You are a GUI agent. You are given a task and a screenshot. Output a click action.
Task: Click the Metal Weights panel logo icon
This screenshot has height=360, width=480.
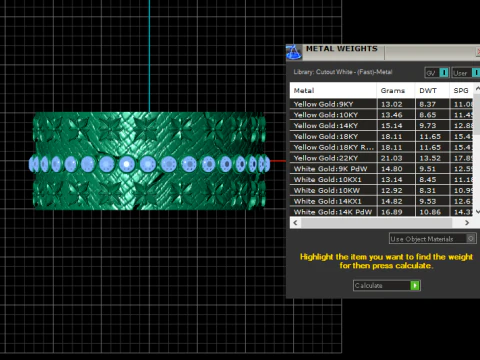294,52
